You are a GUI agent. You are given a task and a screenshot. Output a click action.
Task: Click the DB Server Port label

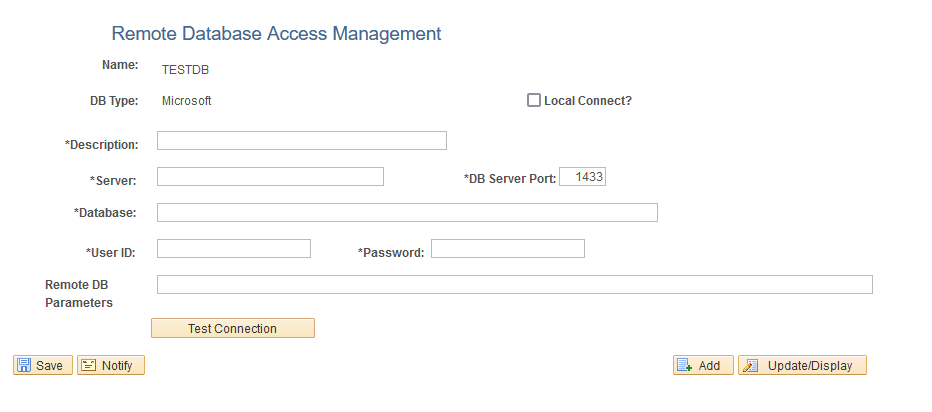pos(510,179)
